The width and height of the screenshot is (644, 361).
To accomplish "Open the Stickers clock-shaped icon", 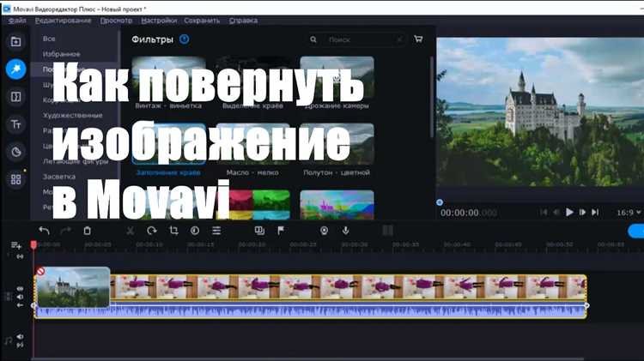I will (16, 152).
